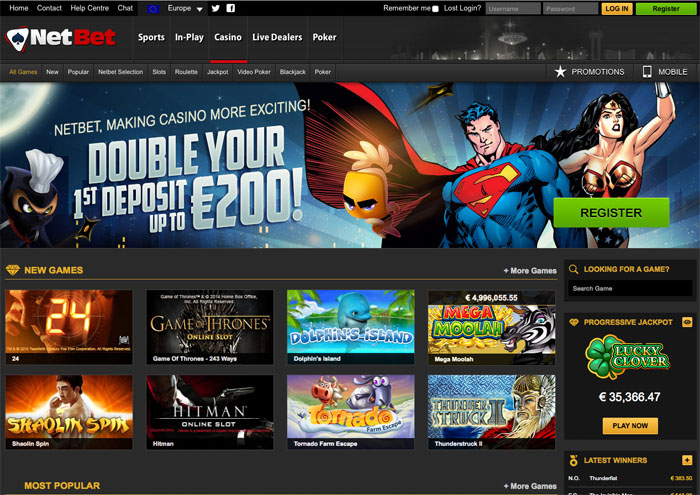The image size is (700, 495).
Task: Open NetBet Facebook page icon
Action: (x=230, y=8)
